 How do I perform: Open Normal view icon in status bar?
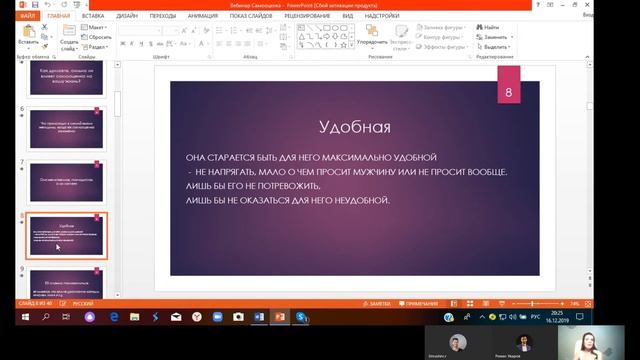(x=454, y=304)
